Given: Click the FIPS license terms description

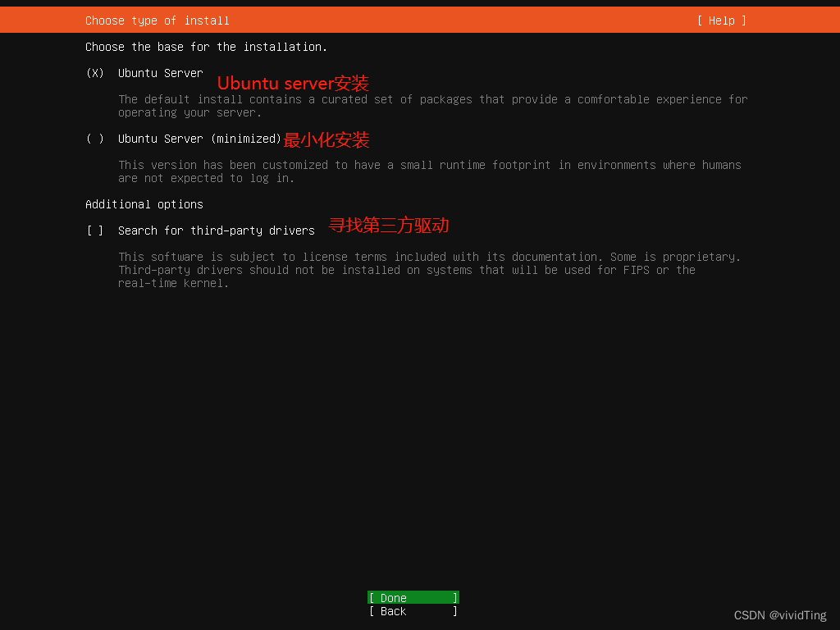Looking at the screenshot, I should 432,269.
